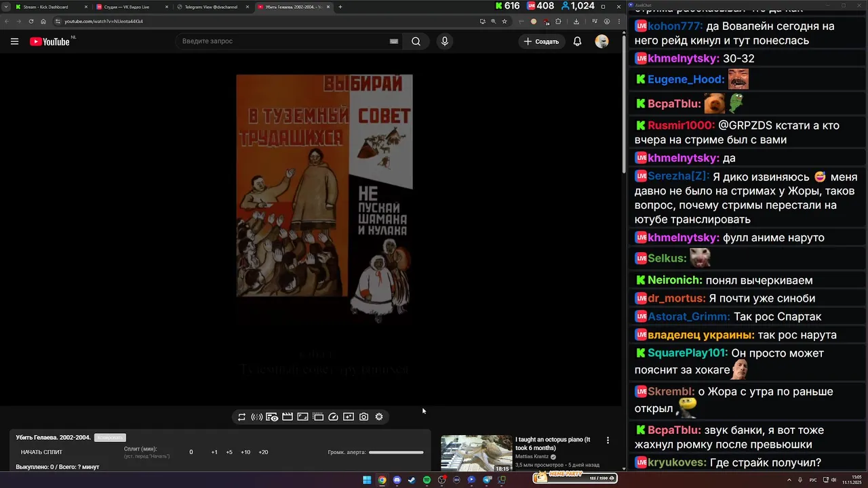Click the eye visibility toolbar icon
Image resolution: width=868 pixels, height=488 pixels.
pyautogui.click(x=272, y=417)
